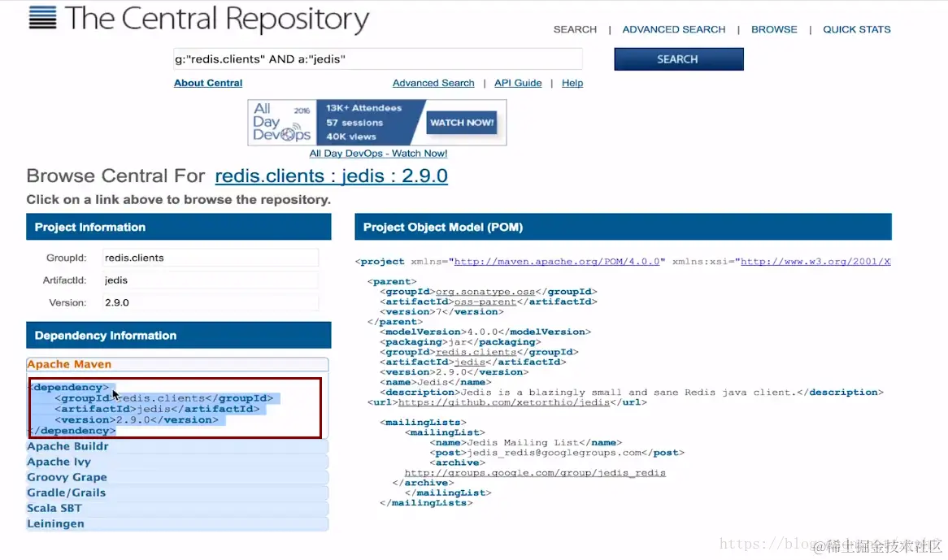The width and height of the screenshot is (948, 560).
Task: Open the www.w3.org/2001 xsi link
Action: pyautogui.click(x=815, y=262)
